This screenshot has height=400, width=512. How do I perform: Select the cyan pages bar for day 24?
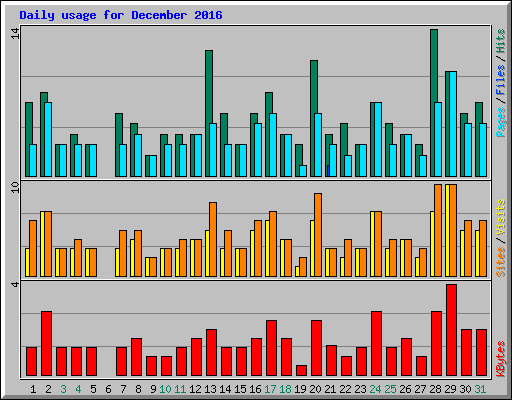click(378, 139)
